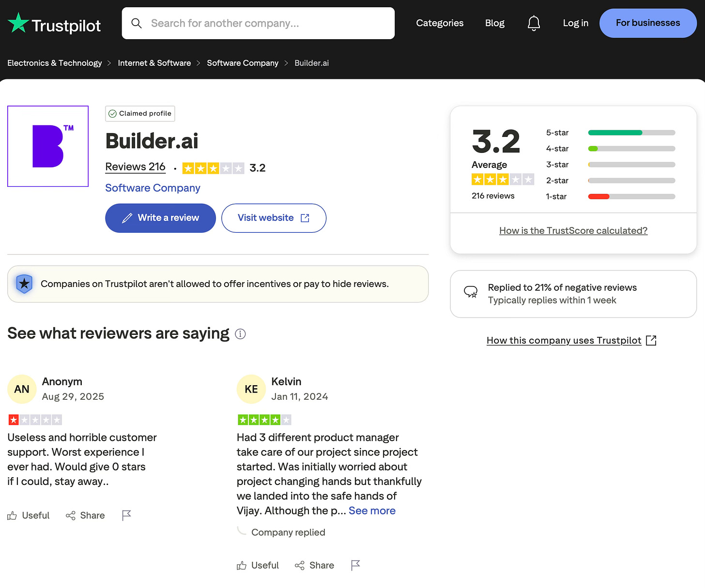Click the four-star rating on Kelvin's review
The image size is (705, 588).
point(264,420)
